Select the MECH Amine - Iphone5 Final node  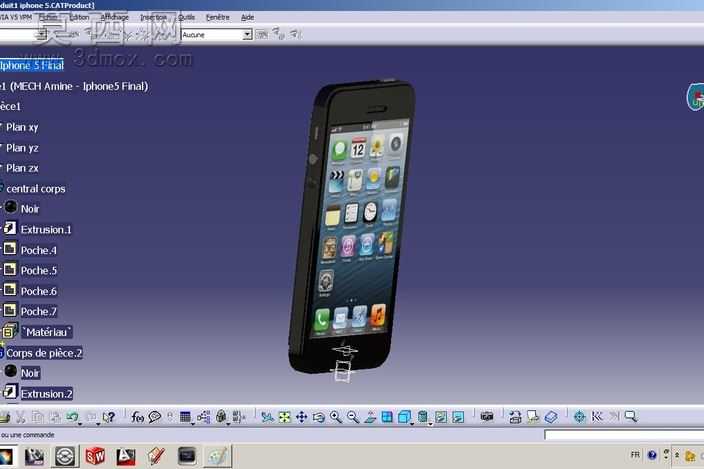pyautogui.click(x=74, y=86)
